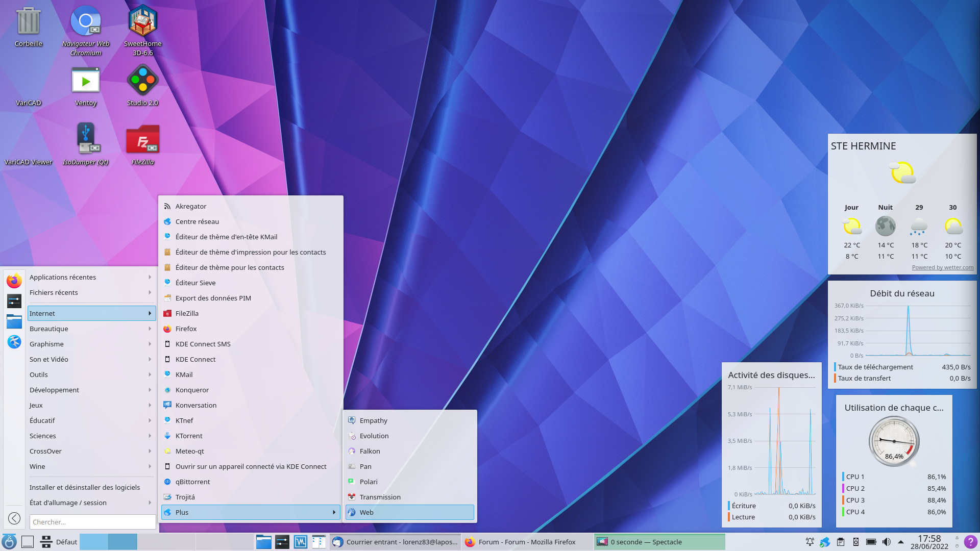Open the volume speaker tray icon
Screen dimensions: 980x551
[887, 542]
